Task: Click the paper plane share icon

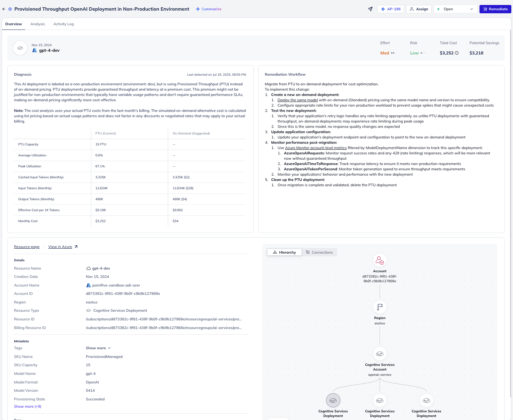Action: [x=370, y=9]
